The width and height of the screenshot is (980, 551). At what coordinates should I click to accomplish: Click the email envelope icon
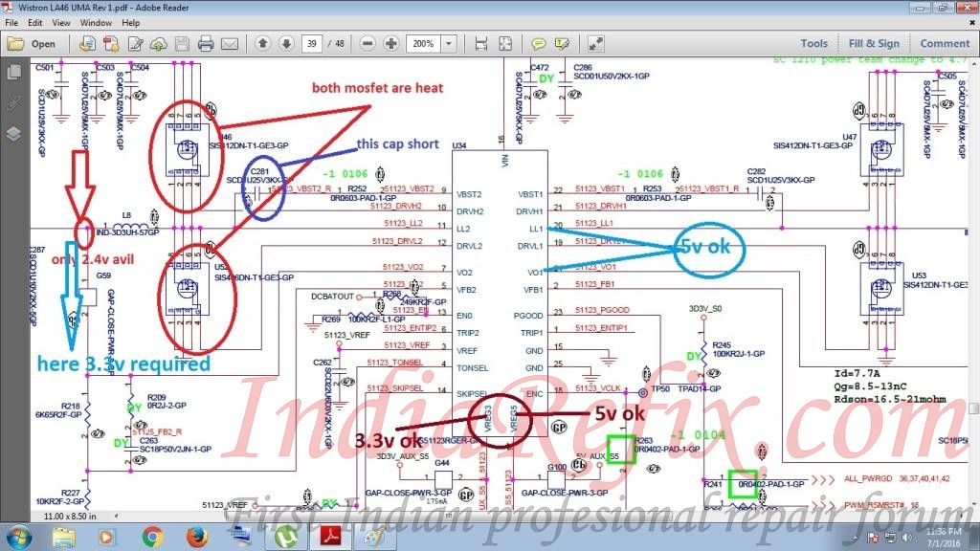[x=230, y=44]
